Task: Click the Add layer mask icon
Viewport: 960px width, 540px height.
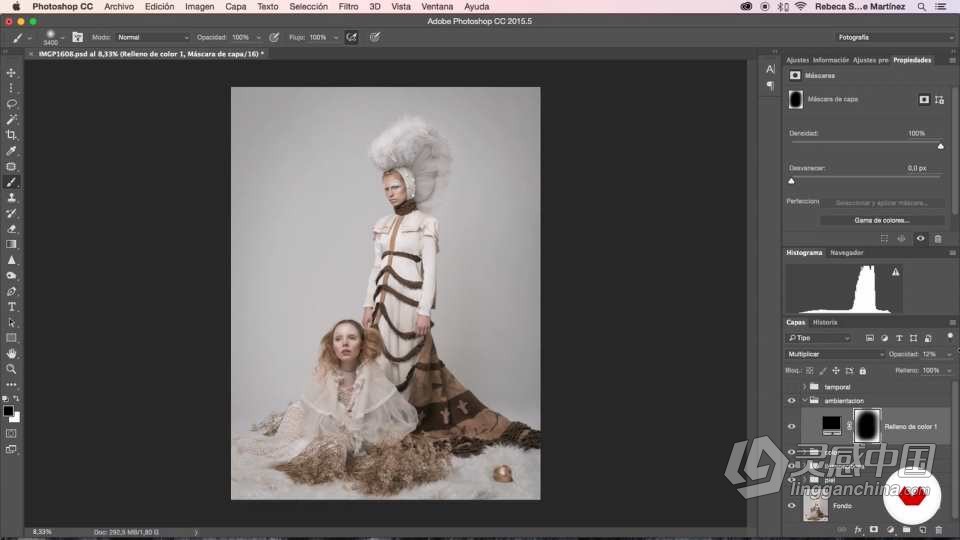Action: 874,530
